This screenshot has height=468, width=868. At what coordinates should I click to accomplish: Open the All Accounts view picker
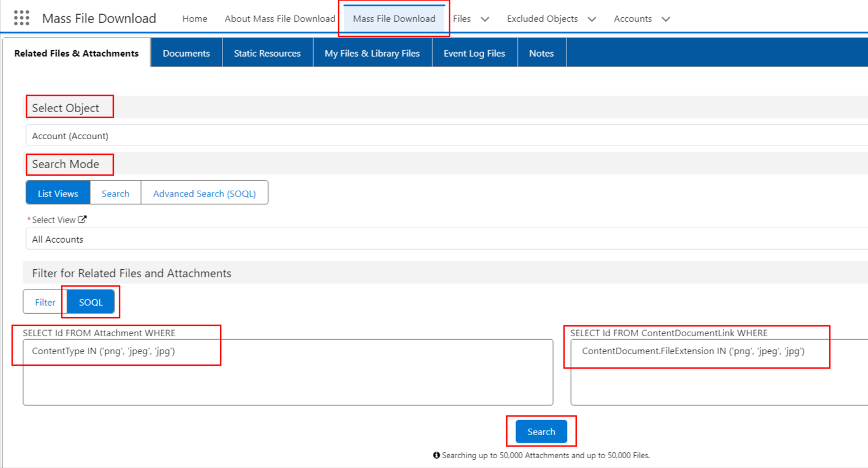(447, 239)
